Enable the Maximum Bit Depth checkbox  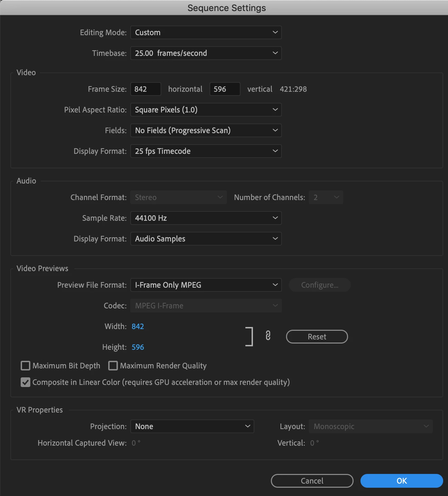click(26, 366)
